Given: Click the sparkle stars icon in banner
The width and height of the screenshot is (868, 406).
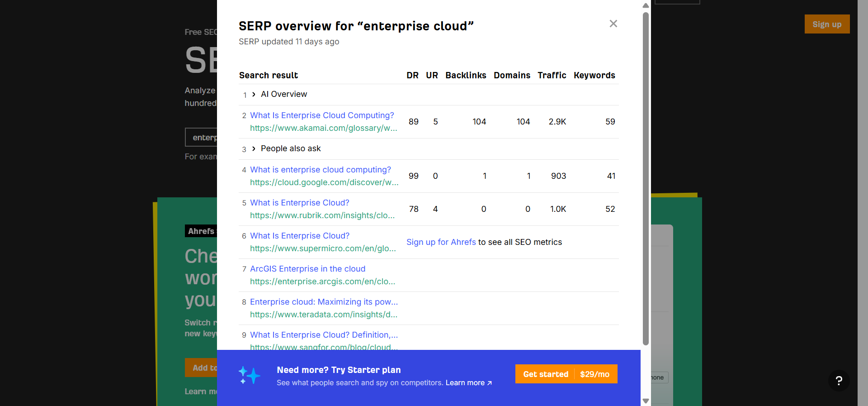Looking at the screenshot, I should click(x=250, y=375).
